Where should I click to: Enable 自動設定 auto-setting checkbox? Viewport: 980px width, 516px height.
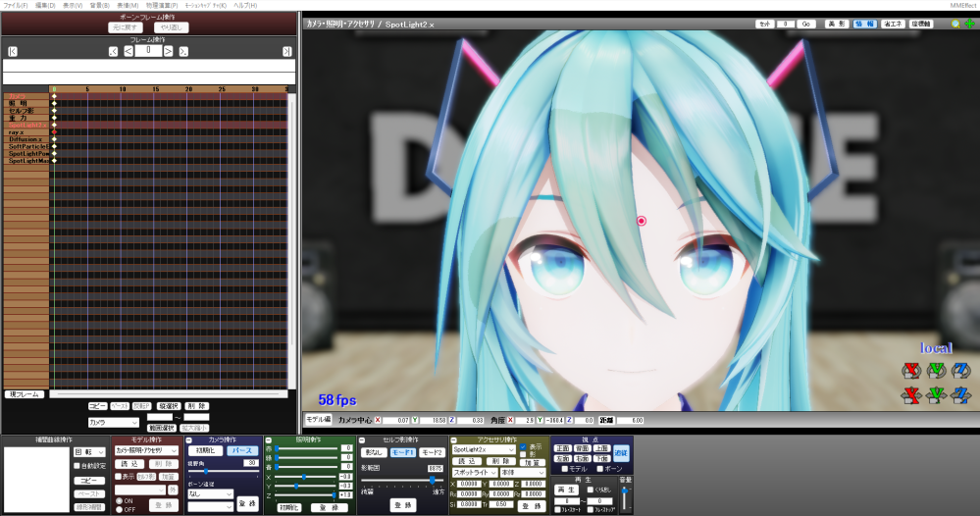pos(77,465)
